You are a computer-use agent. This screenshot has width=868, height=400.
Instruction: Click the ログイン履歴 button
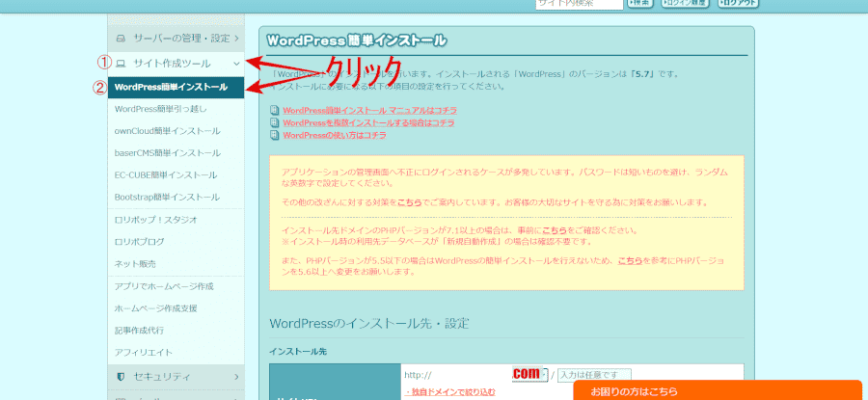[686, 3]
